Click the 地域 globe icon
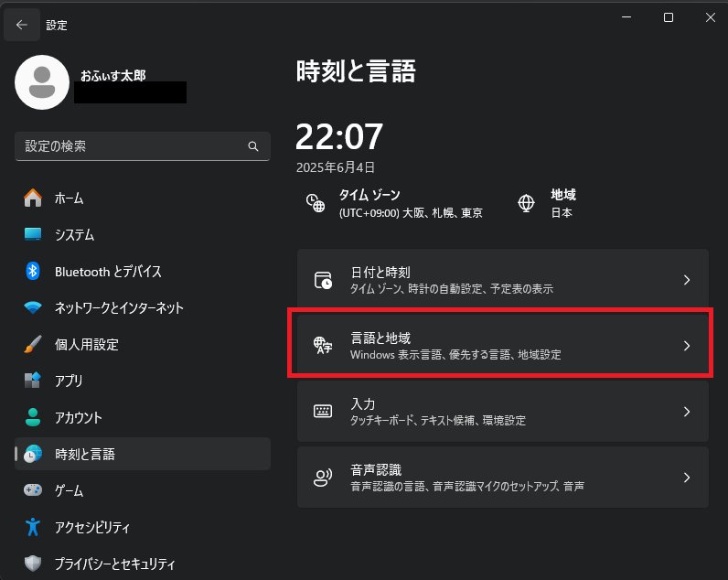 (x=526, y=203)
